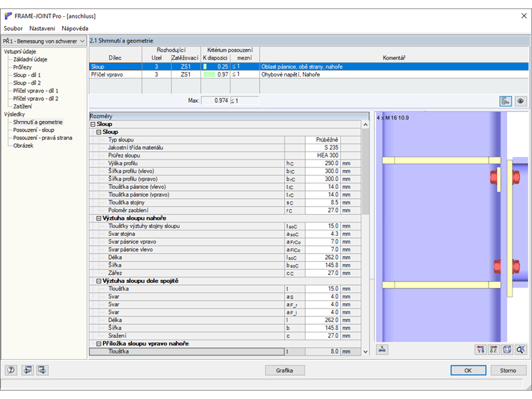The height and width of the screenshot is (399, 532).
Task: Click the Výsledky tree heading
Action: pos(14,114)
